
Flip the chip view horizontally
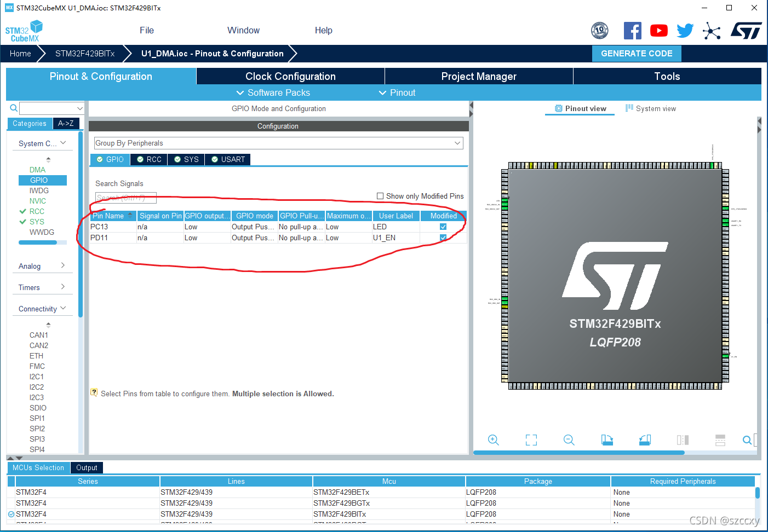click(683, 440)
